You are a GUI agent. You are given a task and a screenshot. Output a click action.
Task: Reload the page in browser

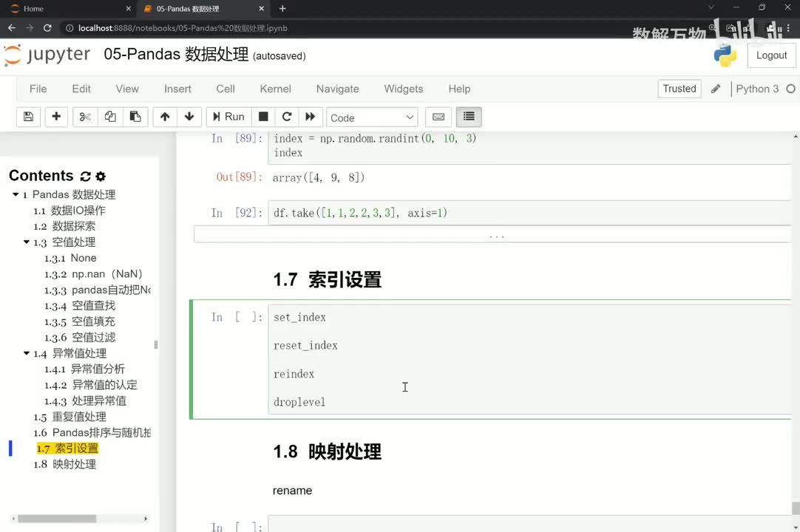point(47,28)
